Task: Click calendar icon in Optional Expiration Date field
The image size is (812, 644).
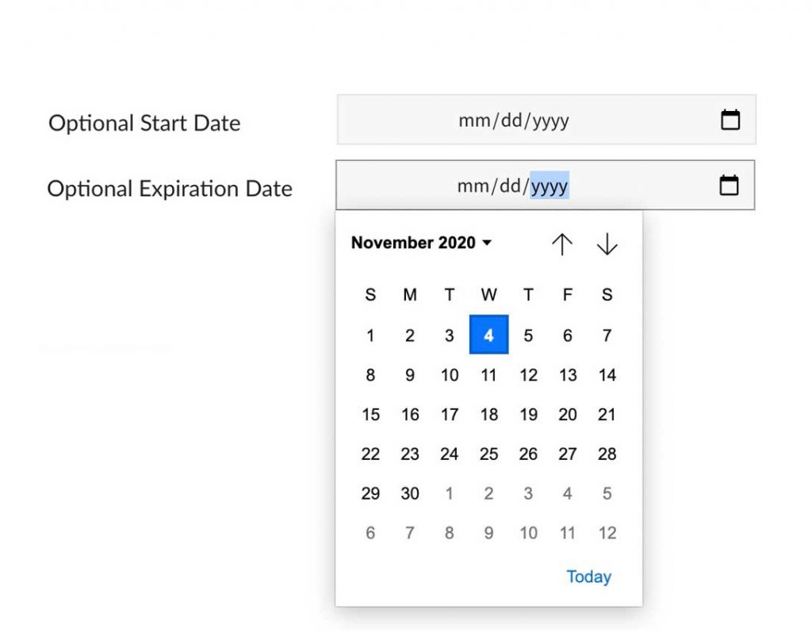Action: tap(730, 185)
